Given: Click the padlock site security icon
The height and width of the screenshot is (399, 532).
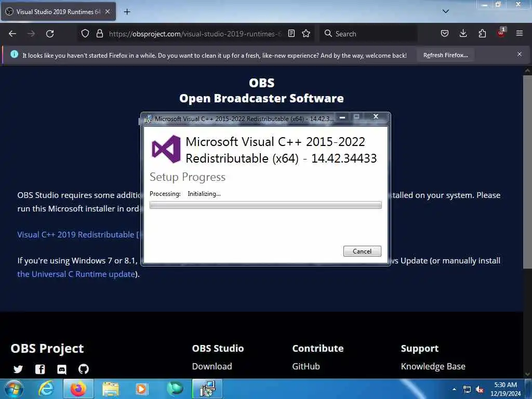Looking at the screenshot, I should click(x=99, y=34).
